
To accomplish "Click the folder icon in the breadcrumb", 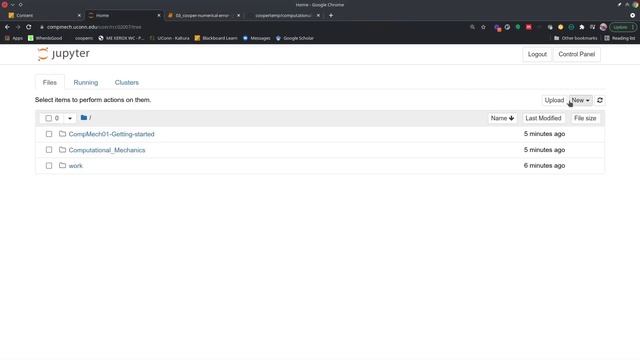I will click(84, 118).
